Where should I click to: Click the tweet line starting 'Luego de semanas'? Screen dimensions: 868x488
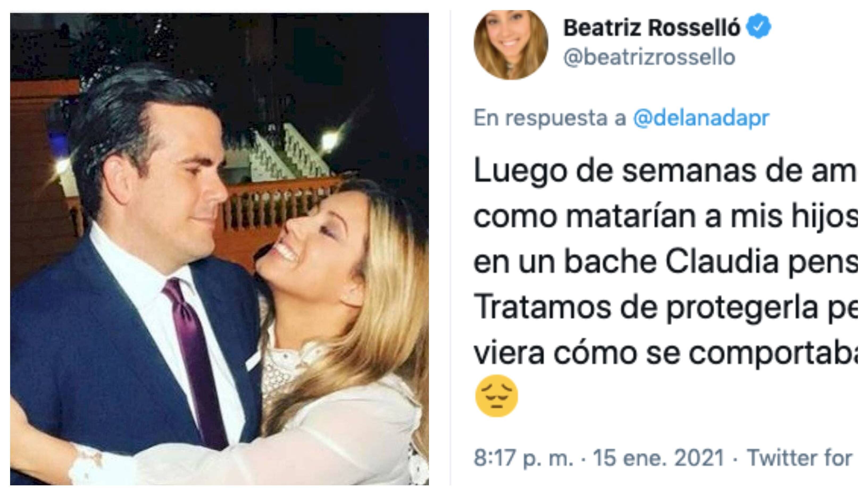pos(665,173)
